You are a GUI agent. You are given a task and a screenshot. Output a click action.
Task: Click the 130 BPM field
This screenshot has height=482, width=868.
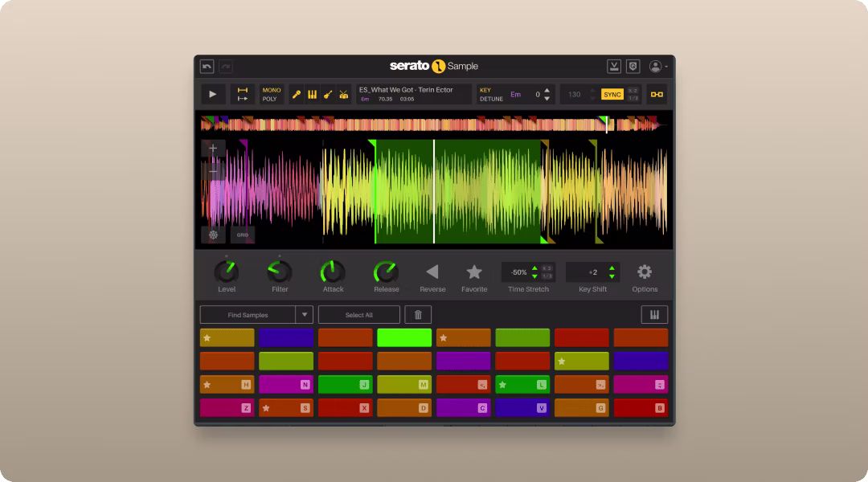(x=575, y=95)
